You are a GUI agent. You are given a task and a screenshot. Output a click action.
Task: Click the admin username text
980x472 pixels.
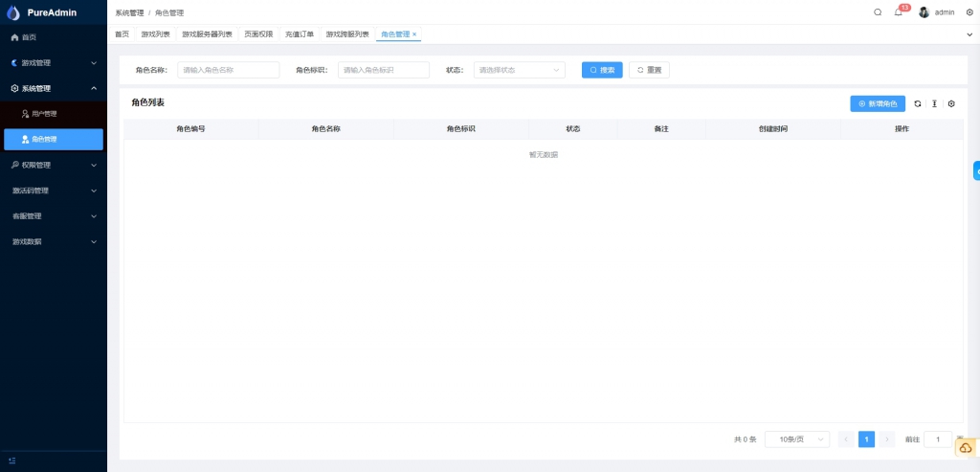click(x=945, y=12)
